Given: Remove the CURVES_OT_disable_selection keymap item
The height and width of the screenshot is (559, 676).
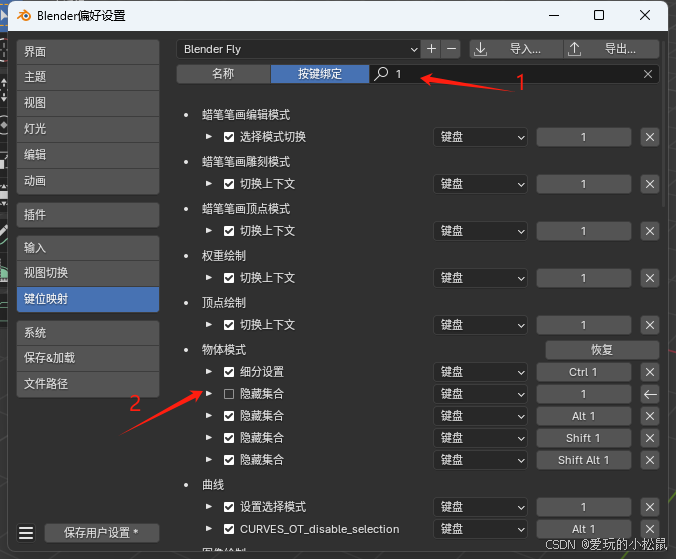Looking at the screenshot, I should 650,529.
